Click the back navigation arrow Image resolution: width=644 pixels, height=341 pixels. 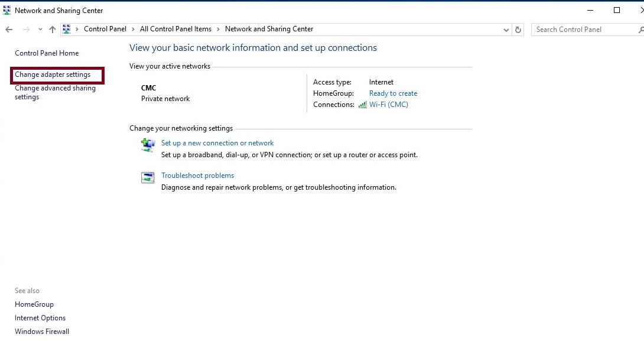point(9,28)
